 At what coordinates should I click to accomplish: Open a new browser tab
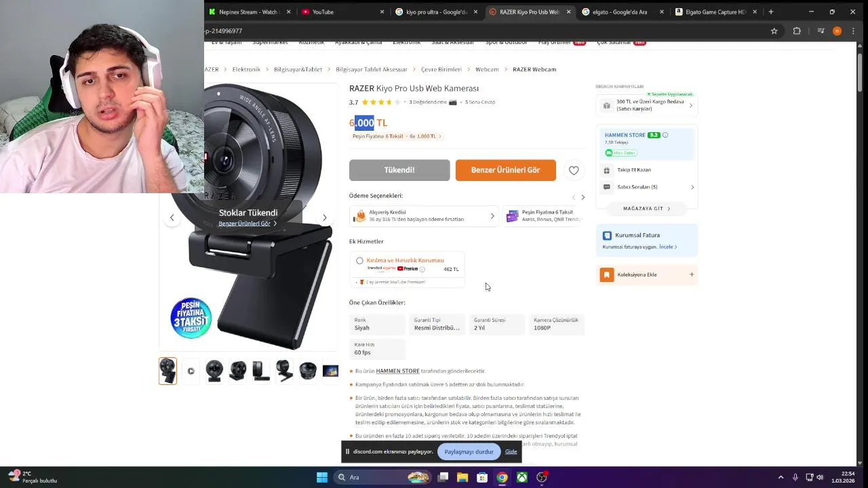tap(770, 12)
